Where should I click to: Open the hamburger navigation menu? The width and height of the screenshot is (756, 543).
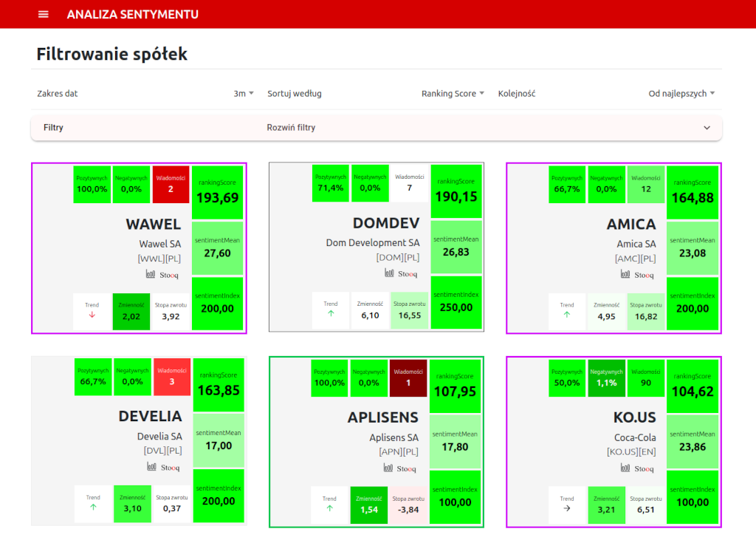[x=43, y=14]
